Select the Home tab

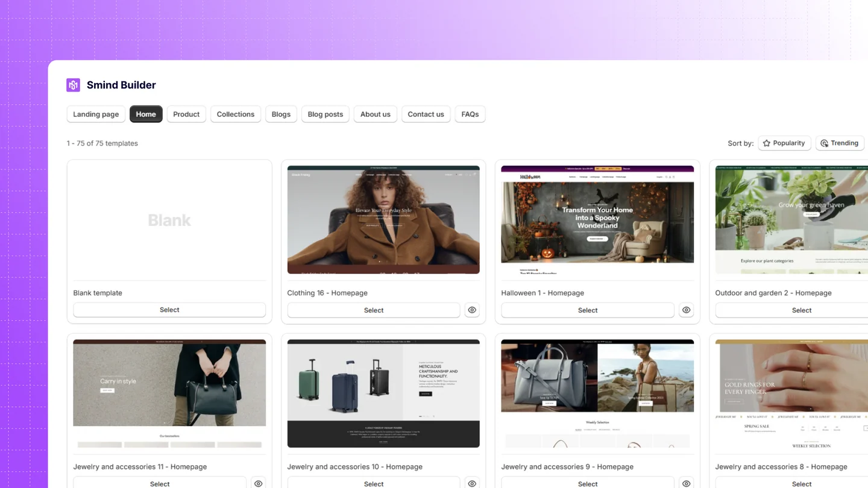(x=146, y=114)
